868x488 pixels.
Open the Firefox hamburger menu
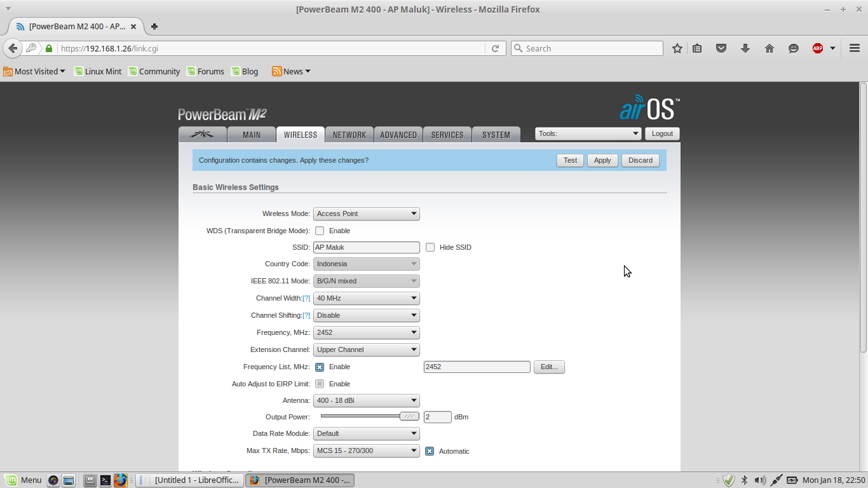coord(855,48)
